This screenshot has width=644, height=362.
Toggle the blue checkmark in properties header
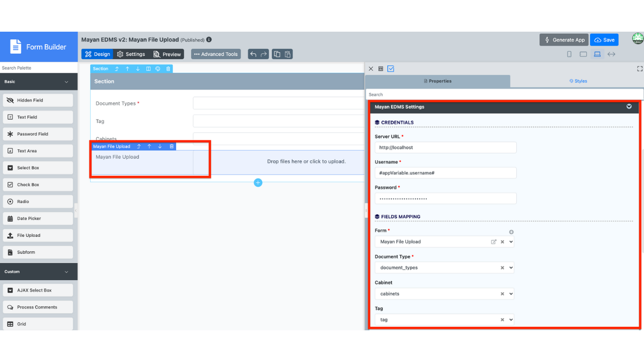390,69
